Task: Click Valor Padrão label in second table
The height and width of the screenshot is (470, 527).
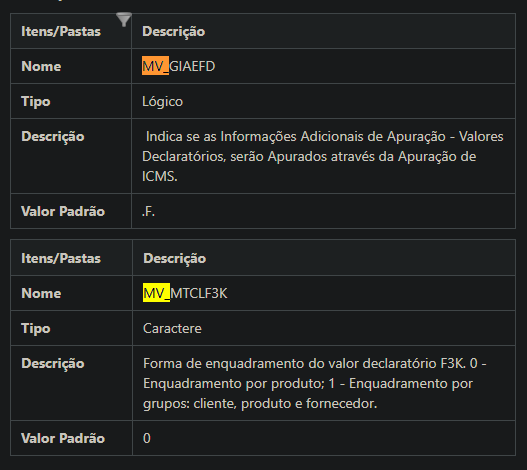Action: coord(63,438)
